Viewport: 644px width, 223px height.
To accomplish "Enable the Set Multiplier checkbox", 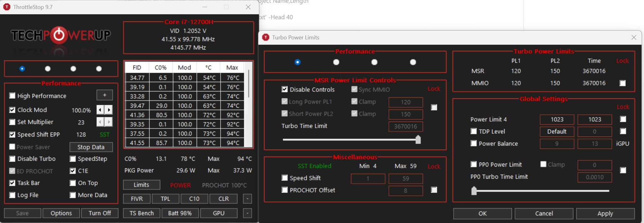I will tap(12, 122).
